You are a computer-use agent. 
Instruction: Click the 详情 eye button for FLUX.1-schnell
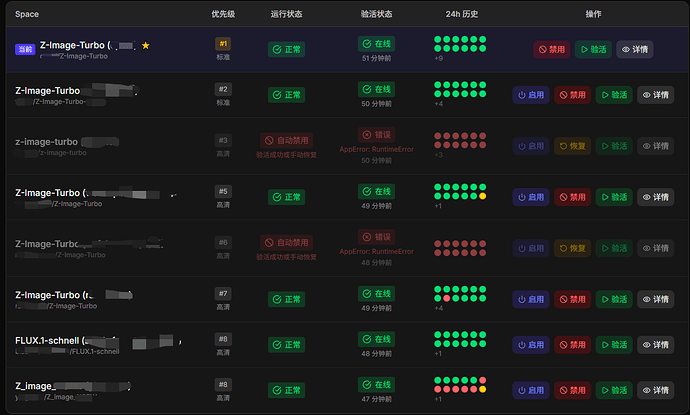tap(654, 345)
